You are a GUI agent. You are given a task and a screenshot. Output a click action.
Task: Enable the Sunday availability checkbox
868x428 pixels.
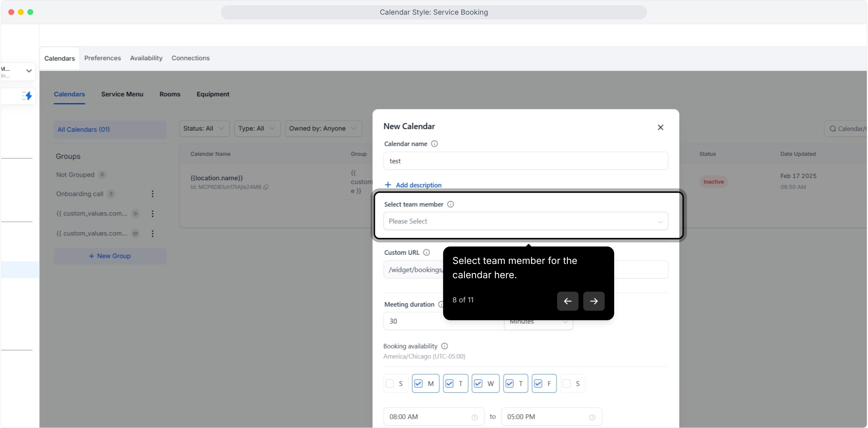coord(390,384)
